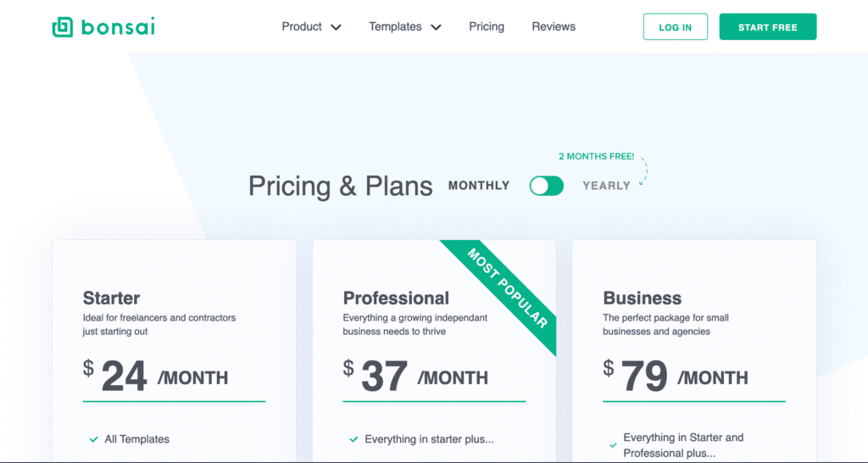Screen dimensions: 868x463
Task: Open the Templates menu
Action: click(x=395, y=27)
